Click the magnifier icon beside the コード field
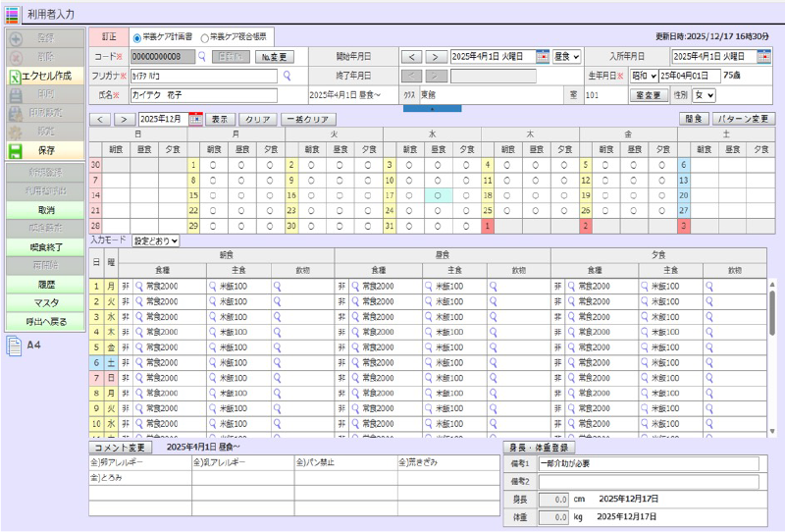785x532 pixels. click(202, 57)
